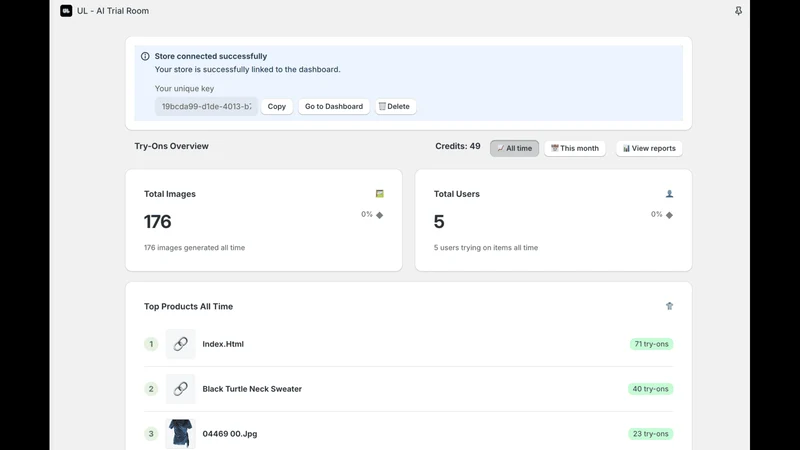Switch to the This month filter
The height and width of the screenshot is (450, 800).
[x=575, y=148]
